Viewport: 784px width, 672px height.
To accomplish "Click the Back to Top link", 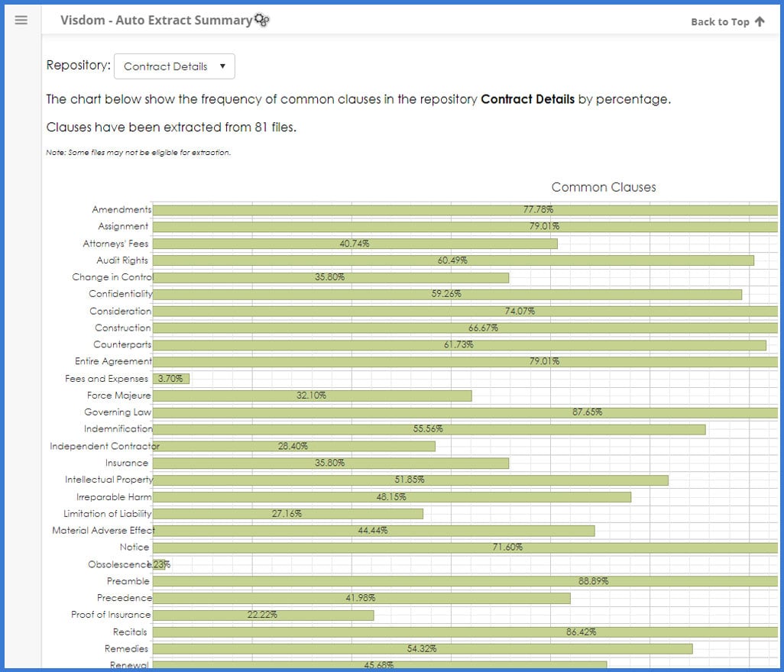I will tap(719, 22).
